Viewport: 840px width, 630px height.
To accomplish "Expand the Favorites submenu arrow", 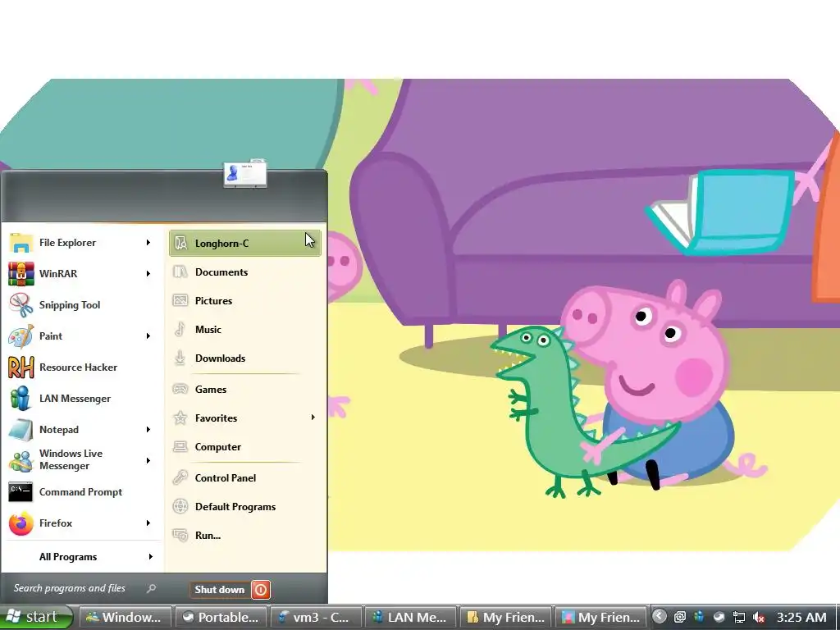I will coord(313,418).
